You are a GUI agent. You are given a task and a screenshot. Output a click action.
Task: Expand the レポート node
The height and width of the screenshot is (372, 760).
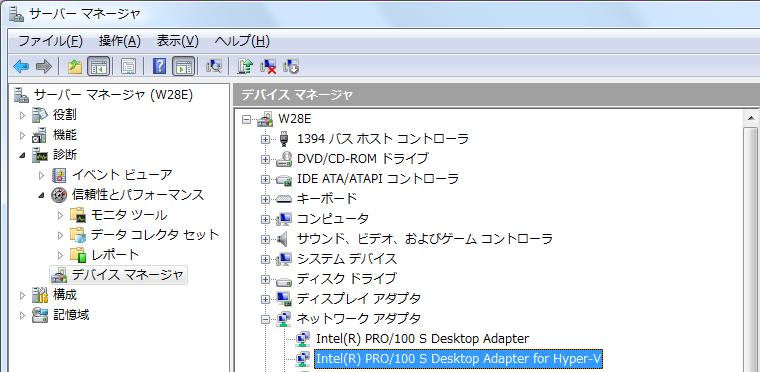[x=60, y=255]
